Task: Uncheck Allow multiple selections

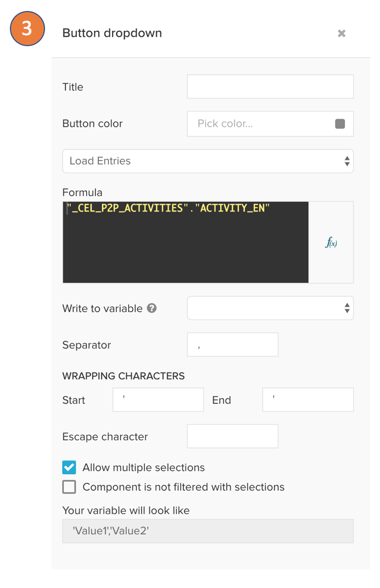Action: tap(69, 468)
